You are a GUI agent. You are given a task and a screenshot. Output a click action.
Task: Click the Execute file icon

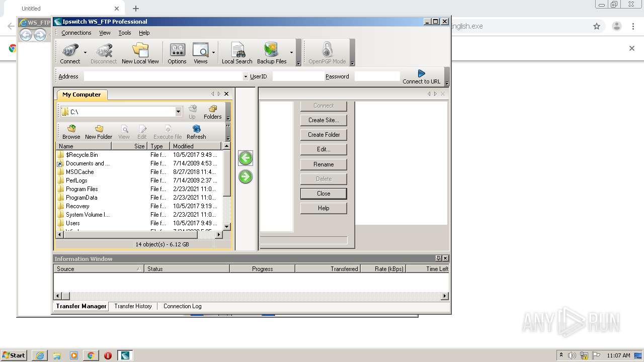pos(168,132)
